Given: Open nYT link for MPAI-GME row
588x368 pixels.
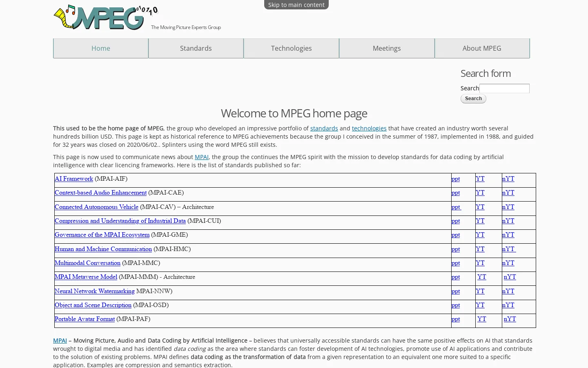Looking at the screenshot, I should pyautogui.click(x=508, y=235).
